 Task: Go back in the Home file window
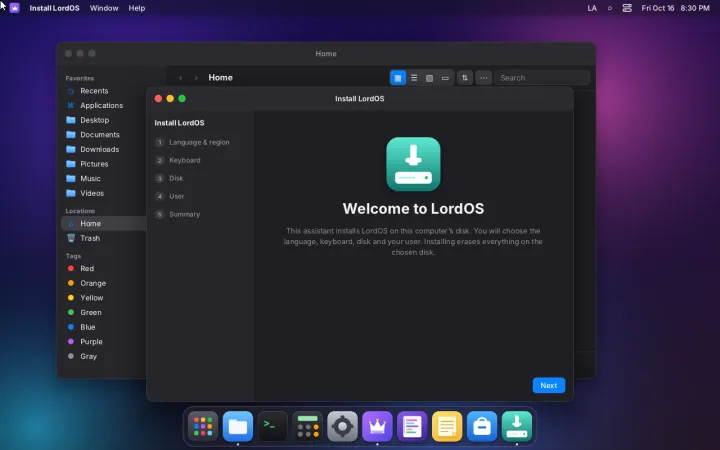(180, 78)
